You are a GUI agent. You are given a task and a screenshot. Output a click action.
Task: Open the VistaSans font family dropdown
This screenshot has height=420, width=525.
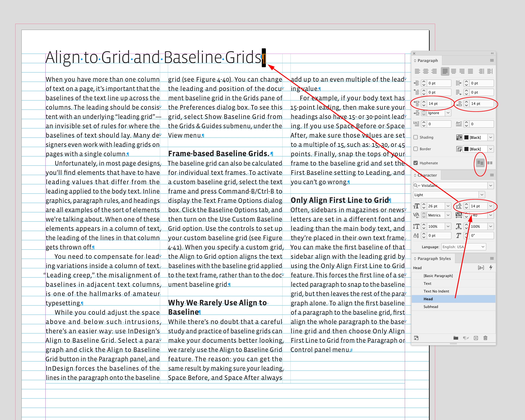(490, 186)
